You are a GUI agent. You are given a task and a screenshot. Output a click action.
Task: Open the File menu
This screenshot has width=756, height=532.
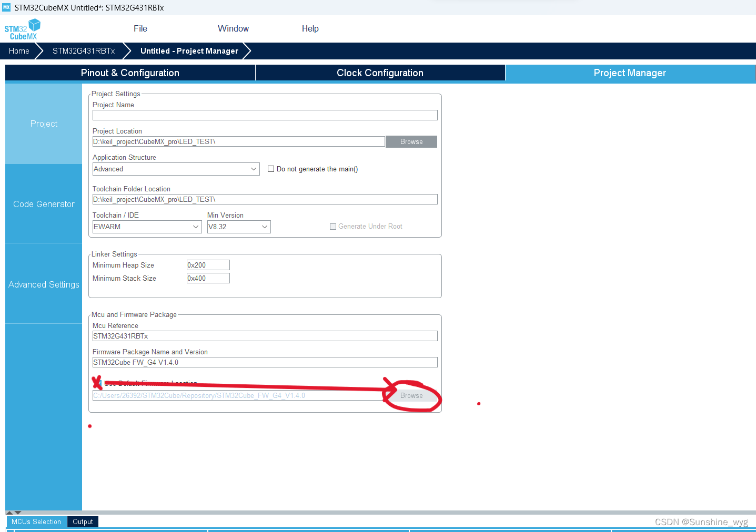pyautogui.click(x=140, y=29)
